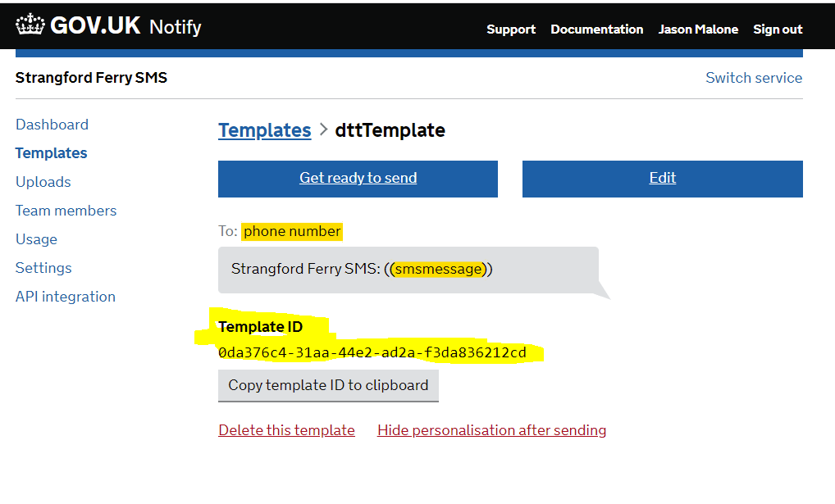Open the Usage page
Image resolution: width=835 pixels, height=504 pixels.
[36, 238]
